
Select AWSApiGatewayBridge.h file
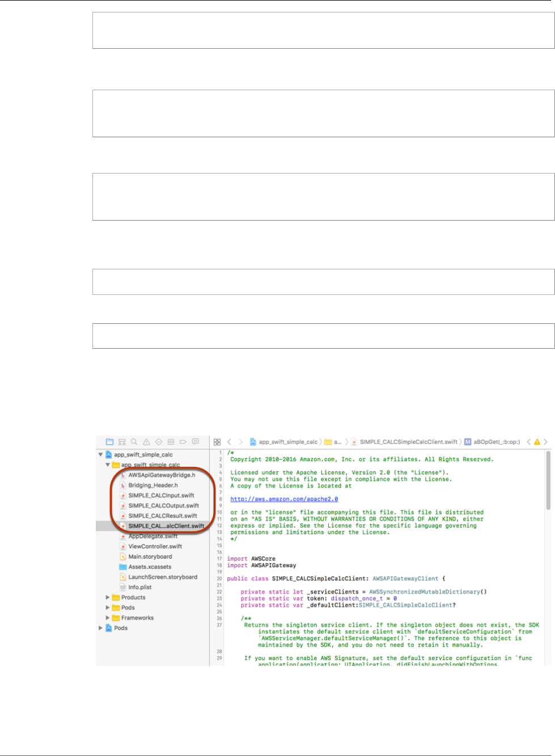click(157, 475)
